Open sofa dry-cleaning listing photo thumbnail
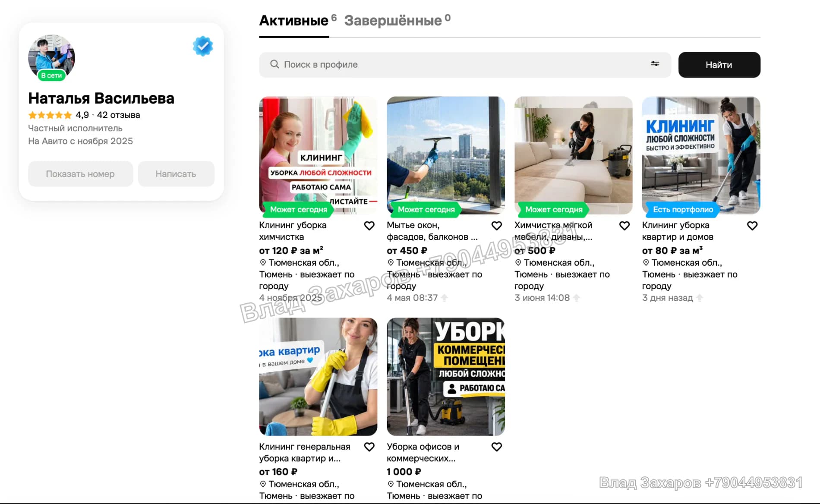The height and width of the screenshot is (504, 820). 574,155
